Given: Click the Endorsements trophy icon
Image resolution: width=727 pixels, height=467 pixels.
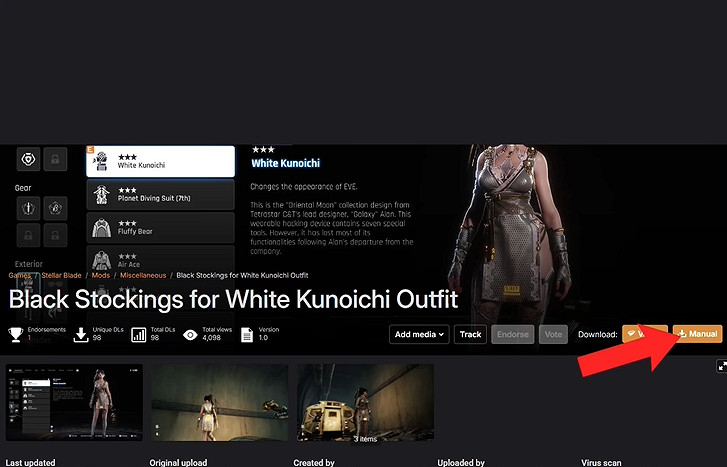Looking at the screenshot, I should [x=15, y=335].
